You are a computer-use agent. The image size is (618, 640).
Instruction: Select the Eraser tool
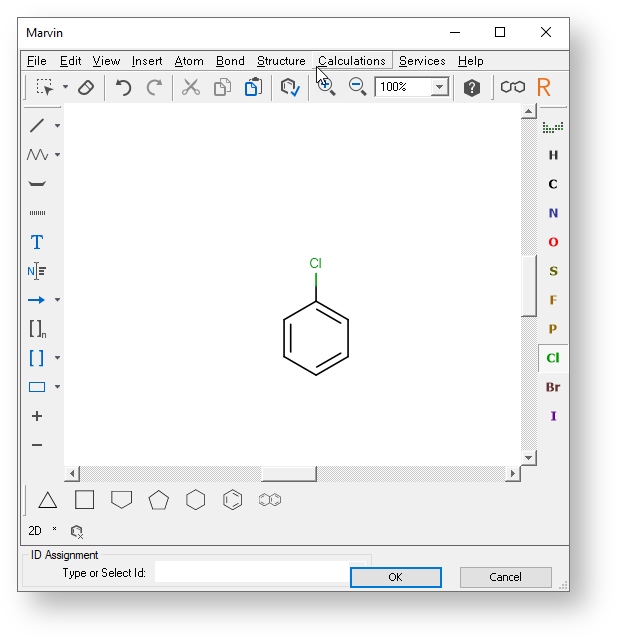[86, 88]
